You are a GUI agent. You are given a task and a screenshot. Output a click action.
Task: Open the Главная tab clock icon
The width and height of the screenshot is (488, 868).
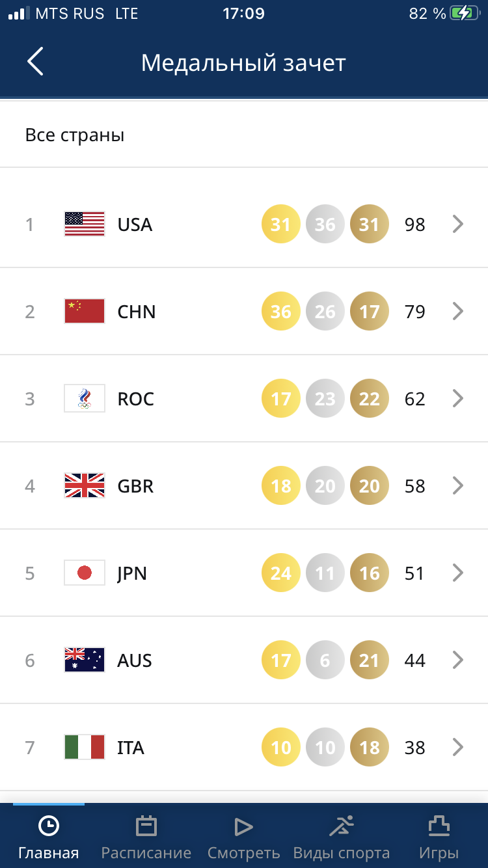(49, 826)
